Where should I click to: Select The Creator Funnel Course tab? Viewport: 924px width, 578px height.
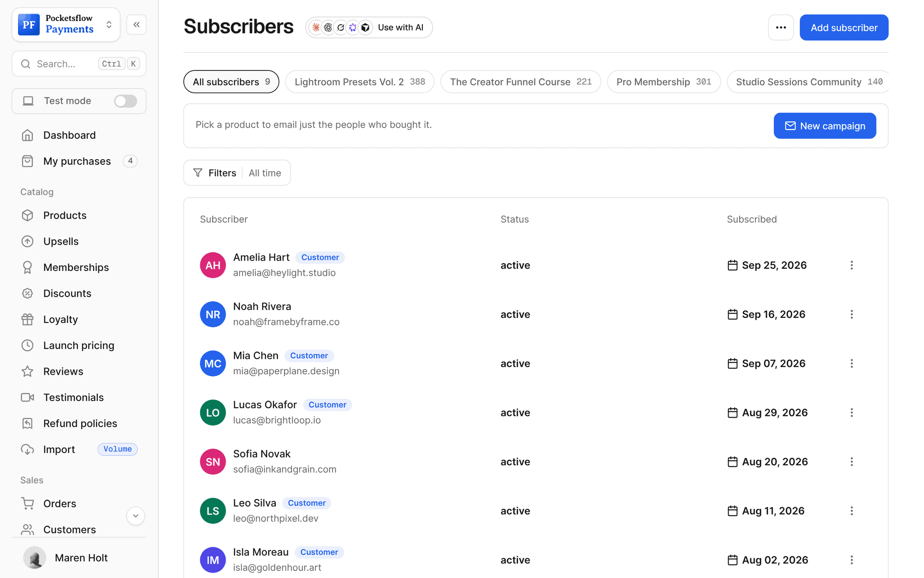pos(521,82)
